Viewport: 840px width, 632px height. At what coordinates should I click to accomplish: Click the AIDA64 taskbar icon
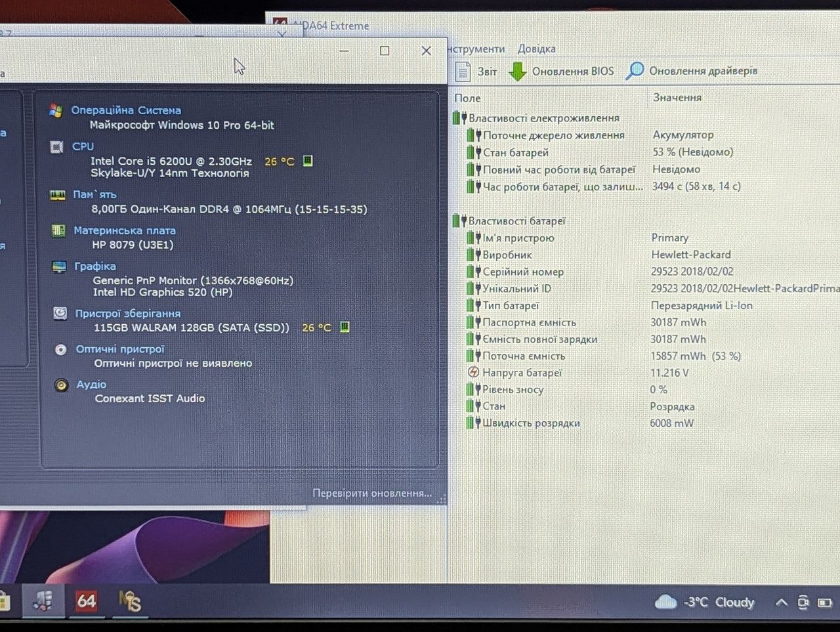point(86,601)
